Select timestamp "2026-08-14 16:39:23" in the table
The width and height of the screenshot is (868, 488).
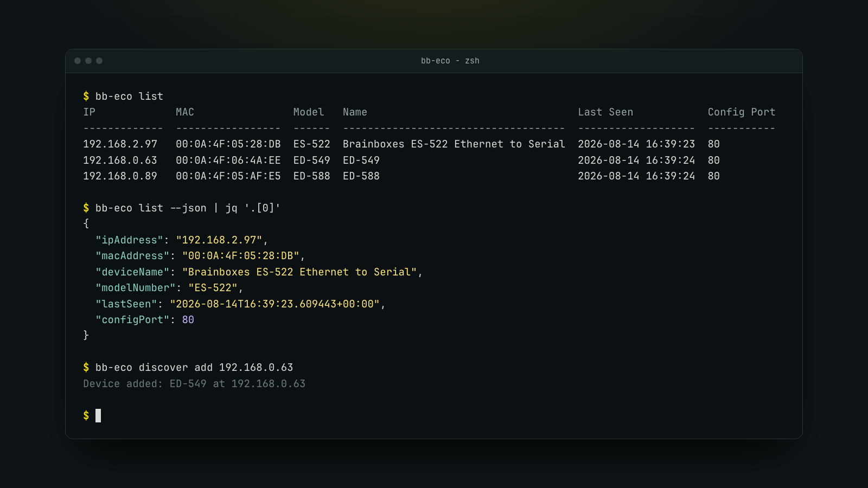(636, 144)
